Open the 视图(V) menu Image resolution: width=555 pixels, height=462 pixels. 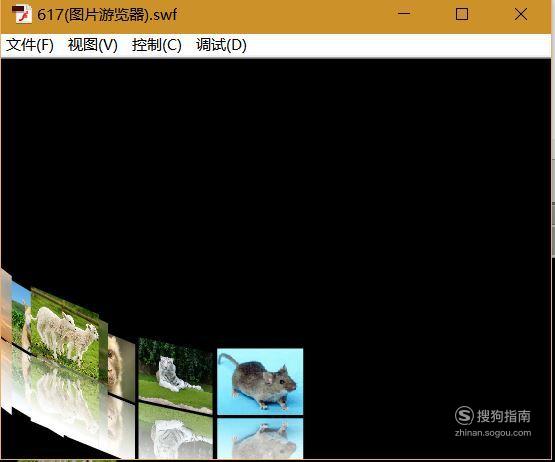[93, 45]
